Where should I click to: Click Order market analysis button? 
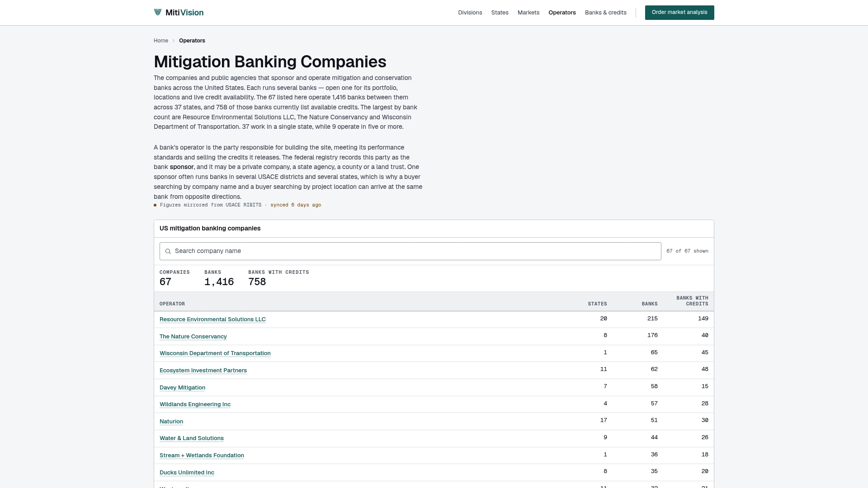tap(679, 13)
